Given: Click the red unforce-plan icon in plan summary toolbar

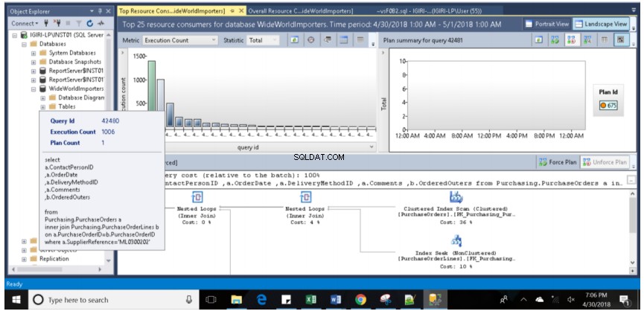Looking at the screenshot, I should [571, 40].
